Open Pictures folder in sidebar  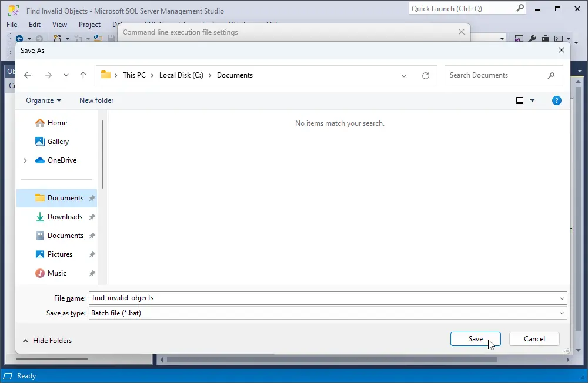click(x=59, y=254)
